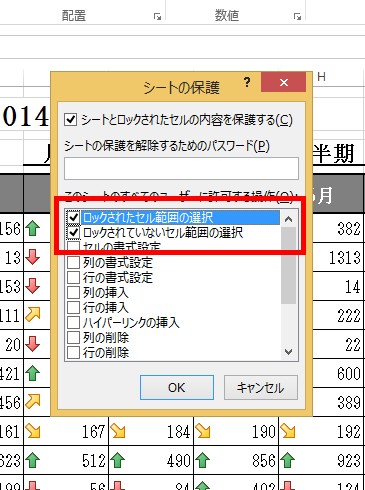Click the green up arrow beside 156

[x=33, y=228]
